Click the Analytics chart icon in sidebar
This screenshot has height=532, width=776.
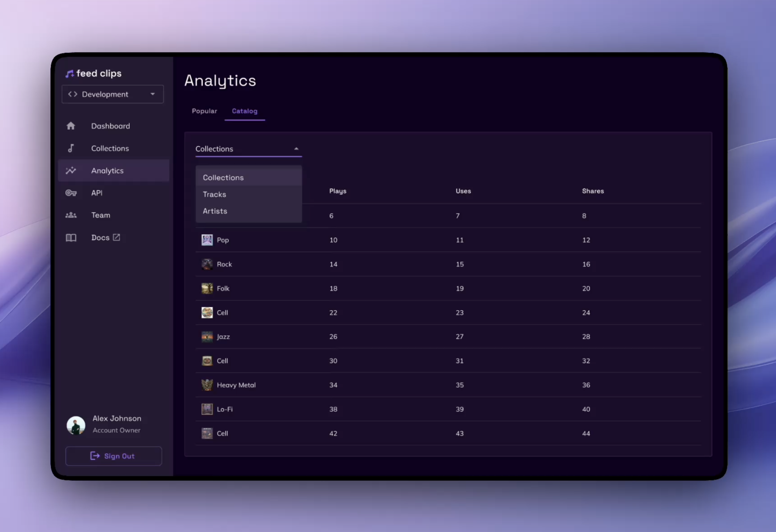71,171
